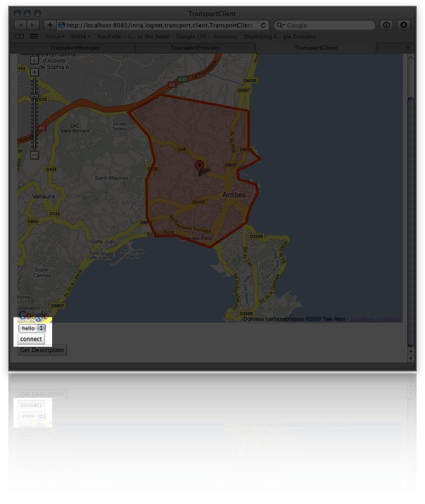Go forward with the browser forward arrow
Screen dimensions: 425x504
[x=33, y=25]
